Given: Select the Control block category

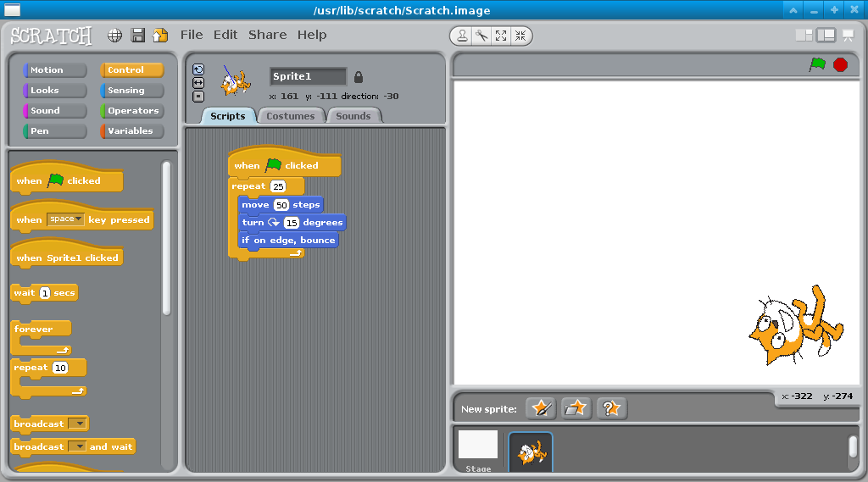Looking at the screenshot, I should (x=131, y=69).
